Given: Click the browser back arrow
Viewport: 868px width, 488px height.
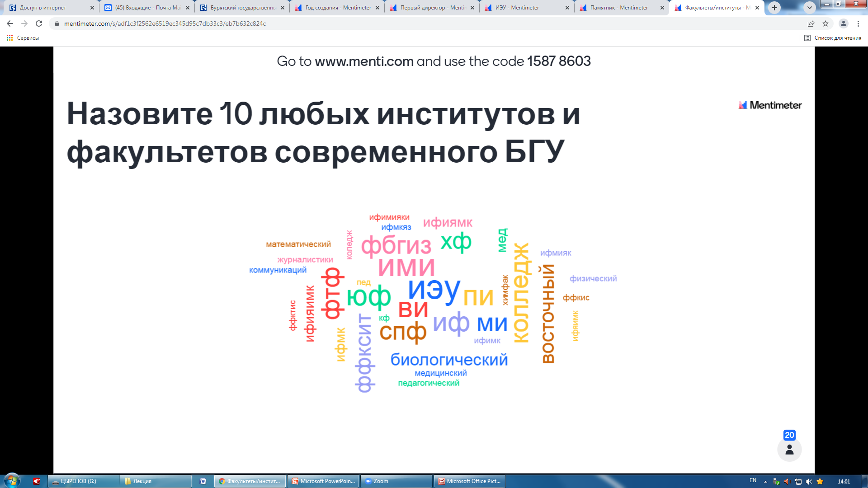Looking at the screenshot, I should (x=10, y=23).
